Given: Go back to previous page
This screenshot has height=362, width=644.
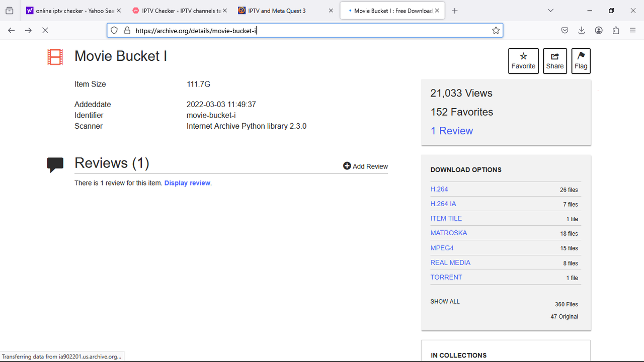Looking at the screenshot, I should point(11,31).
